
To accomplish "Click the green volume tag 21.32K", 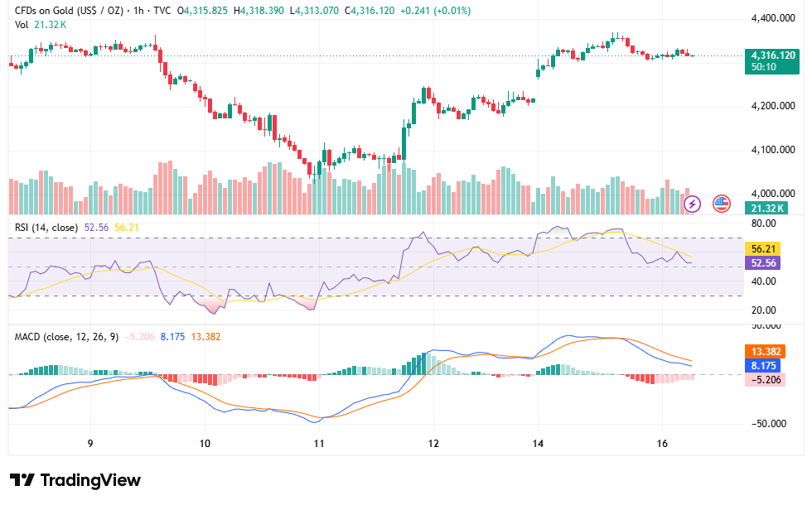I will pyautogui.click(x=766, y=209).
